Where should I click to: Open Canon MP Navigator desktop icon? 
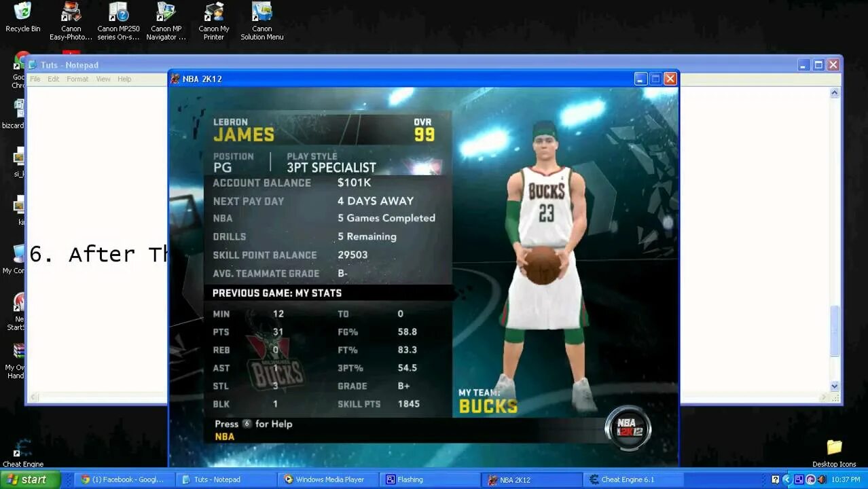166,20
